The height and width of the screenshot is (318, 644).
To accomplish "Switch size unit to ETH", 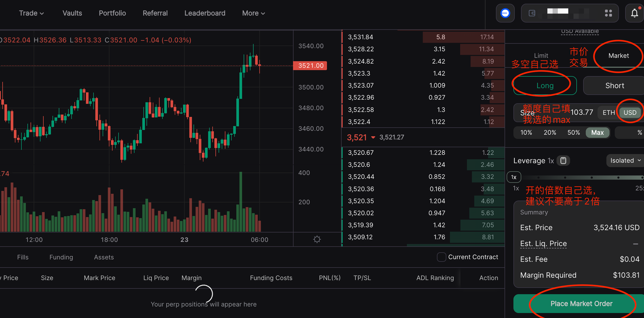I will (608, 113).
